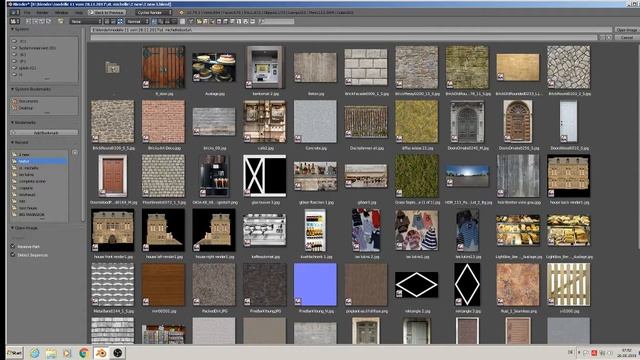Select the ATM bankomat thumbnail
Image resolution: width=640 pixels, height=360 pixels.
tap(264, 67)
